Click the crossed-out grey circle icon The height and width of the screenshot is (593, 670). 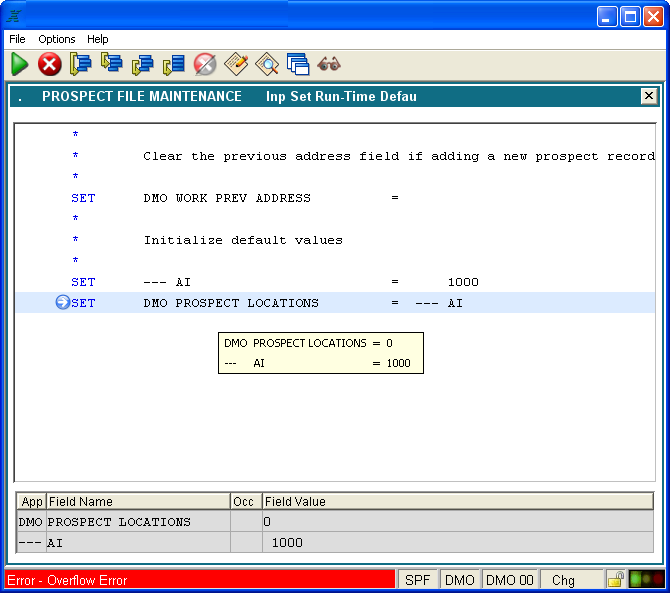(205, 64)
